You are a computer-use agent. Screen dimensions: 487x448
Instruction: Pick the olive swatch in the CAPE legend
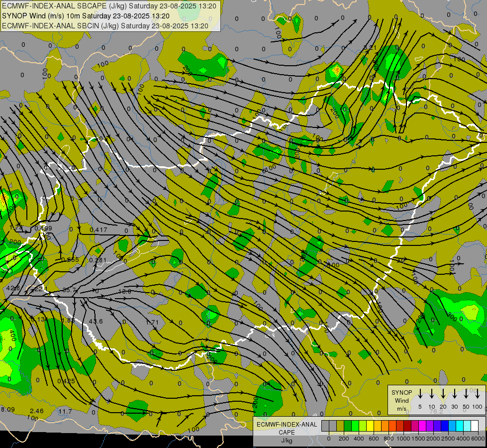pos(340,426)
